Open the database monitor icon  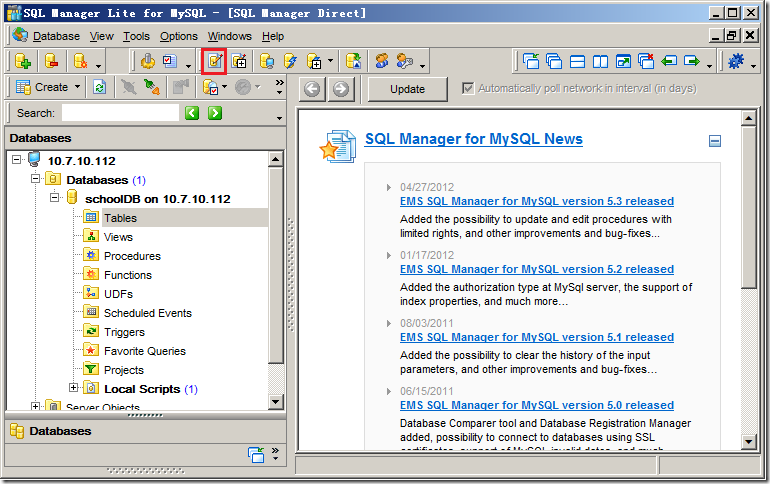tap(267, 61)
